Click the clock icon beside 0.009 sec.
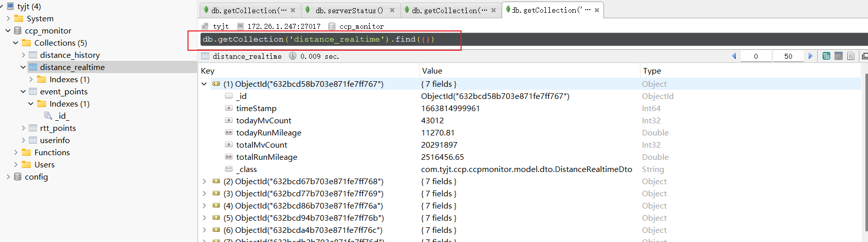Viewport: 868px width, 242px height. (293, 56)
